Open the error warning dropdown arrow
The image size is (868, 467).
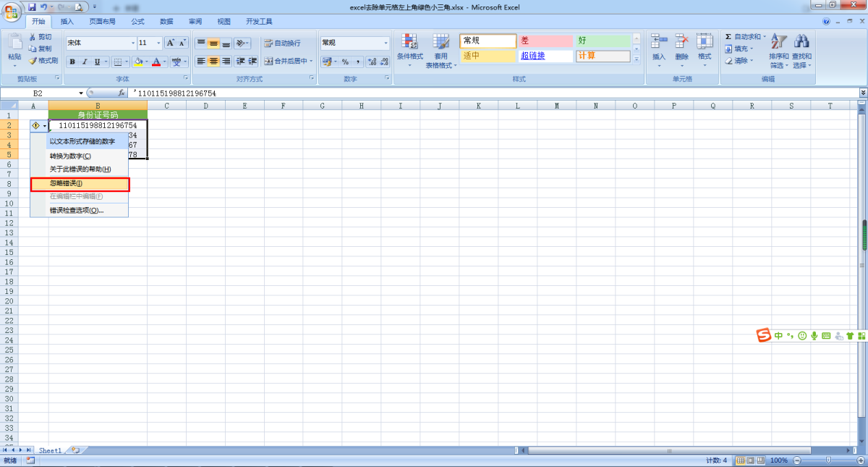tap(45, 125)
